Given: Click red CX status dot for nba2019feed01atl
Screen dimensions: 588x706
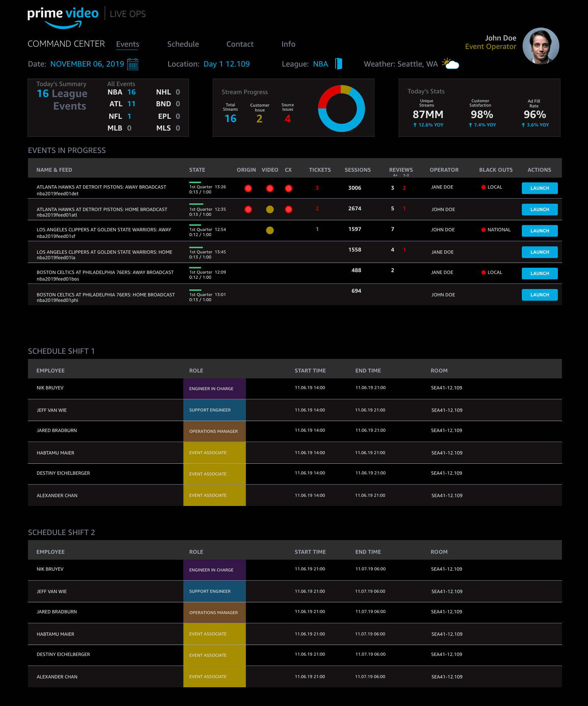Looking at the screenshot, I should tap(288, 209).
